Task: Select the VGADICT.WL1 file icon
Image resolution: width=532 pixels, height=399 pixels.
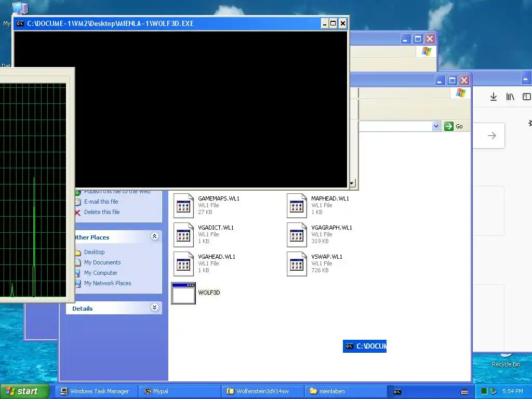Action: (x=183, y=235)
